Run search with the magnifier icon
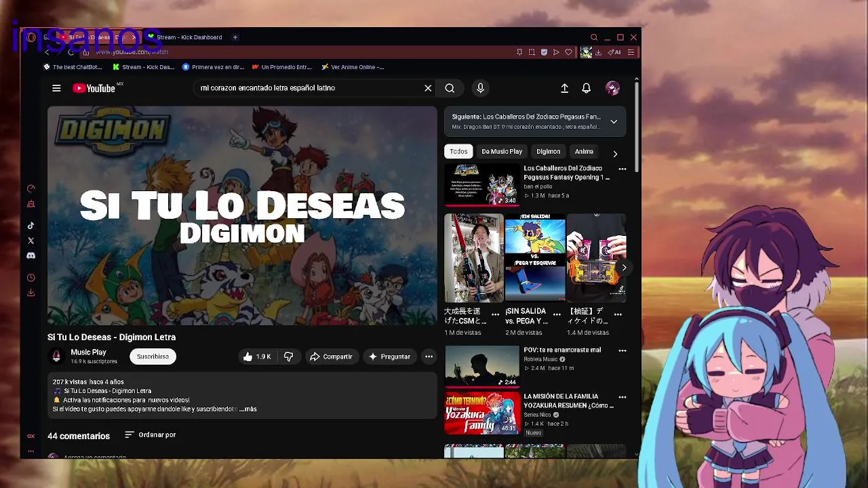This screenshot has width=868, height=488. 450,88
